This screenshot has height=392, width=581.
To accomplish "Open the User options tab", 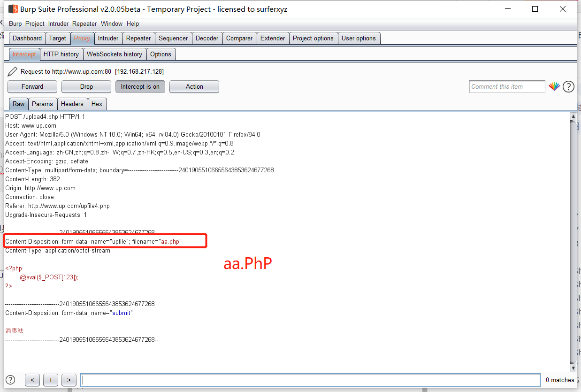I will click(359, 38).
